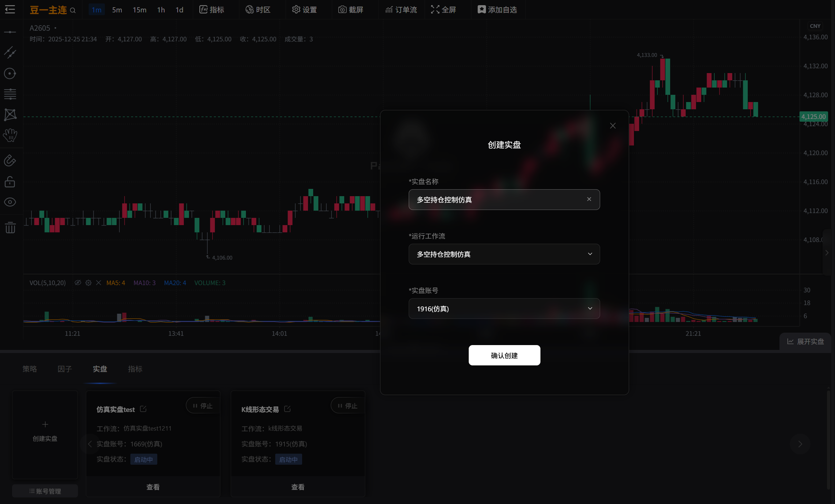Screen dimensions: 835x504
Task: Click 启动中 status on K线形态交易
Action: [x=288, y=459]
